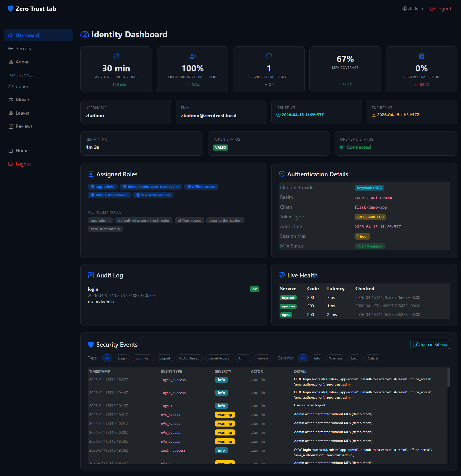The width and height of the screenshot is (461, 476).
Task: Open the Secrets page in sidebar
Action: pos(38,48)
